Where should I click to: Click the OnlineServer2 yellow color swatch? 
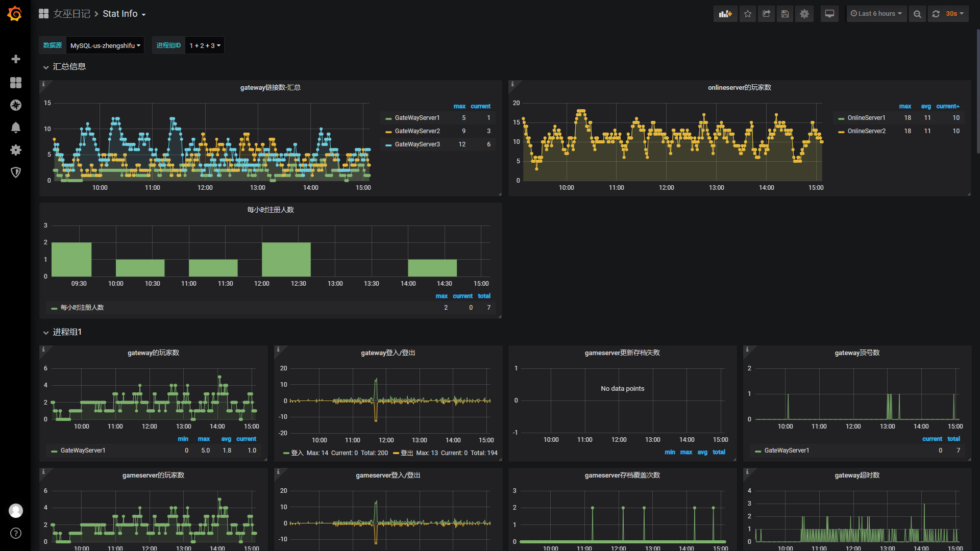pyautogui.click(x=841, y=132)
